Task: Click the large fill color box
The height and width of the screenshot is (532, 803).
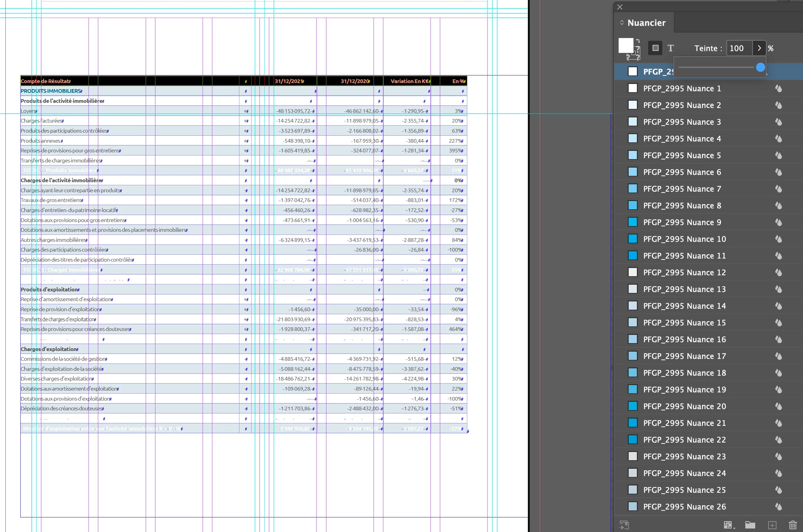Action: click(626, 45)
